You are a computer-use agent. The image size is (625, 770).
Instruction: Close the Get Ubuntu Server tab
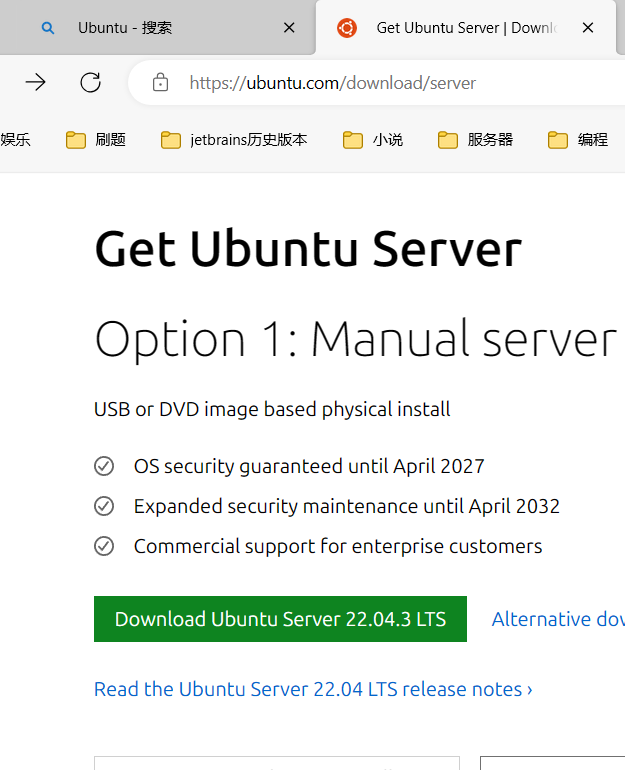click(588, 28)
